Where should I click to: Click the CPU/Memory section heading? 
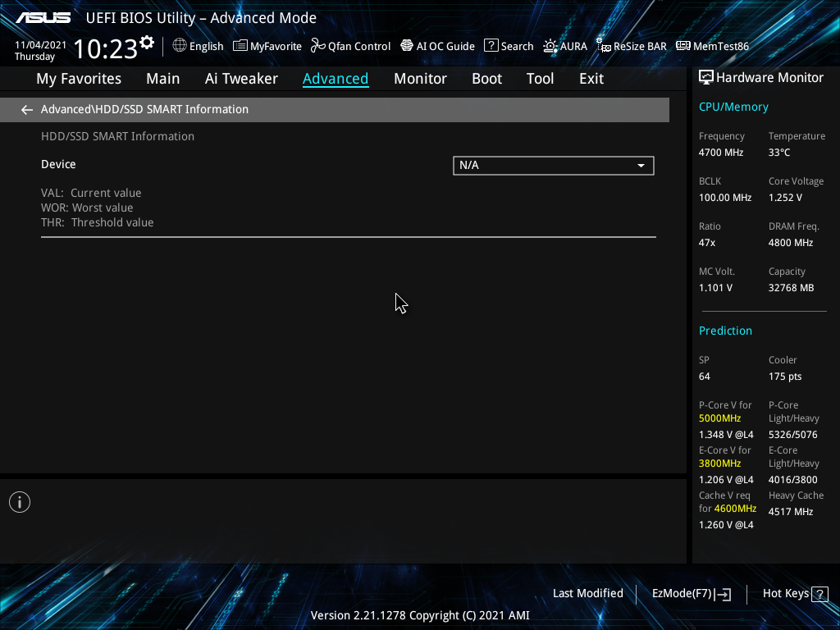733,107
